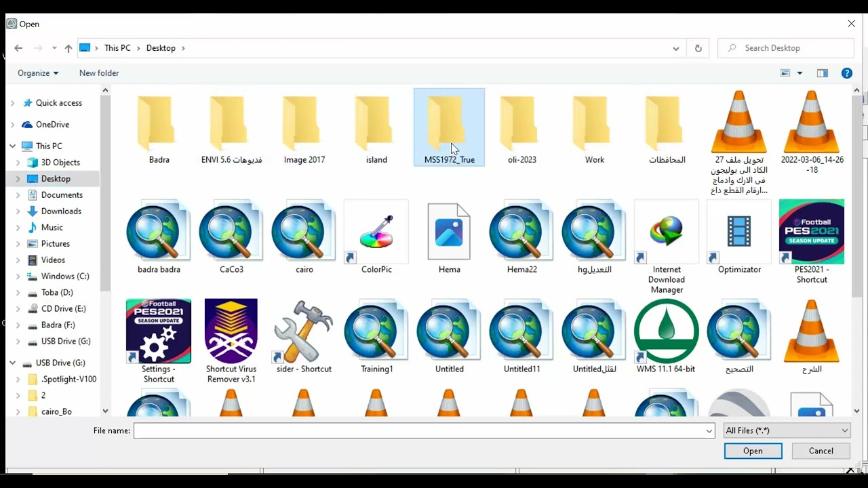Image resolution: width=868 pixels, height=488 pixels.
Task: Open the Organize menu
Action: point(38,73)
